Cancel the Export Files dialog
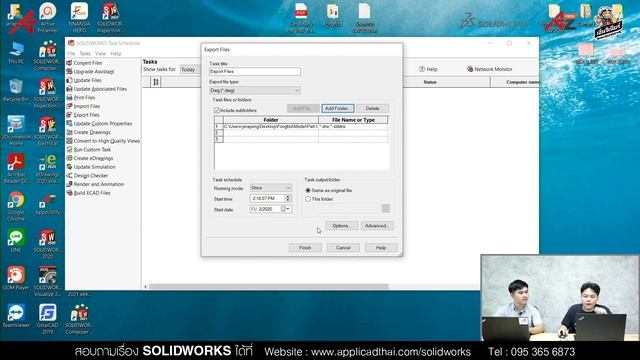This screenshot has height=360, width=640. 343,248
